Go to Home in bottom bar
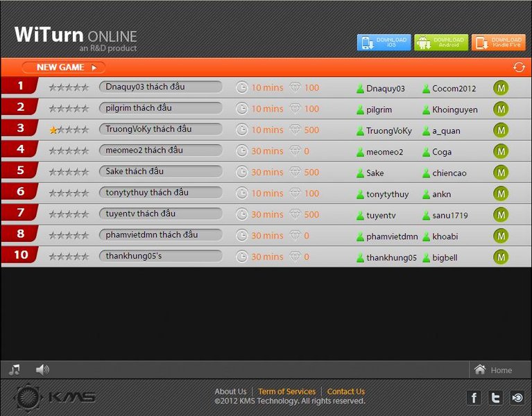532x416 pixels. [494, 370]
